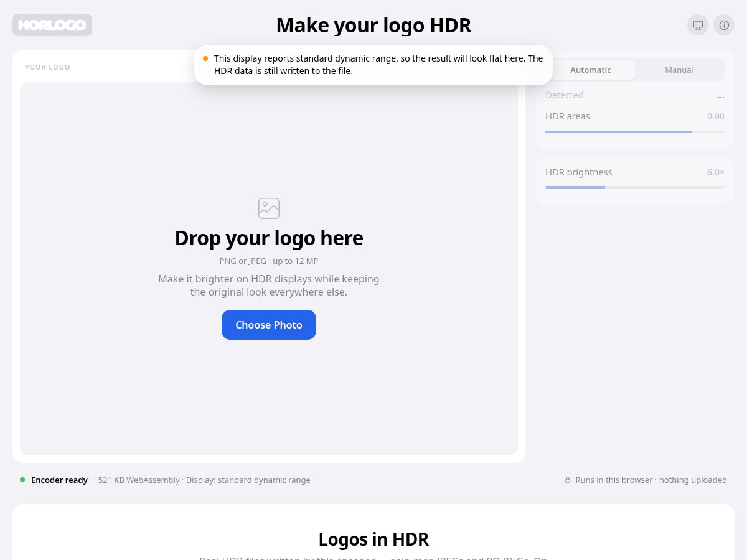
Task: Open the display monitor icon button
Action: (x=698, y=25)
